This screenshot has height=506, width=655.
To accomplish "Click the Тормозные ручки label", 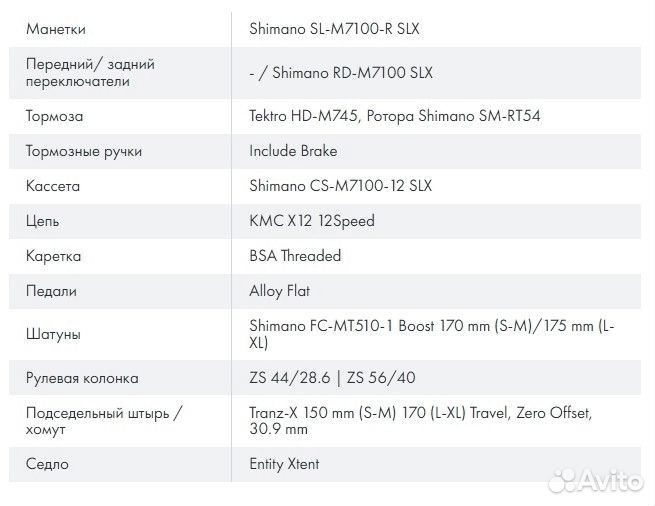I will coord(84,151).
